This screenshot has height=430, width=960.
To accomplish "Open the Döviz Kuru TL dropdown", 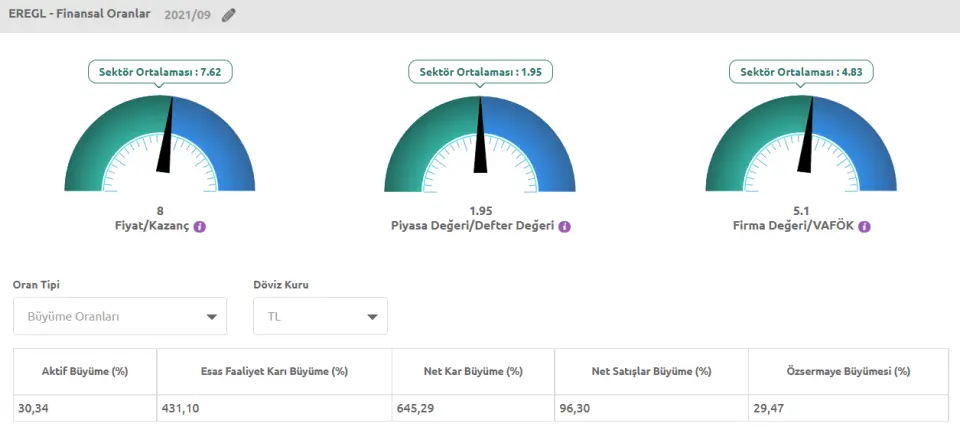I will [321, 316].
